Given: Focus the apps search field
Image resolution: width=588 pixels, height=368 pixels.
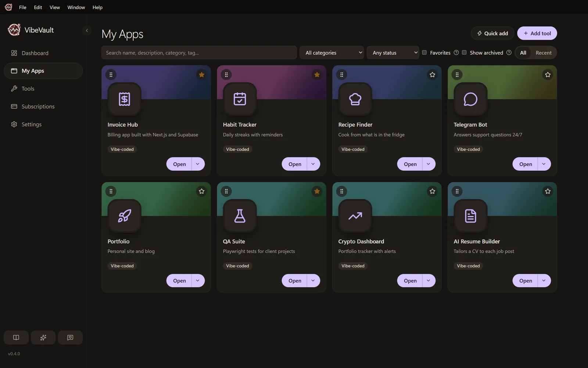Looking at the screenshot, I should (199, 53).
